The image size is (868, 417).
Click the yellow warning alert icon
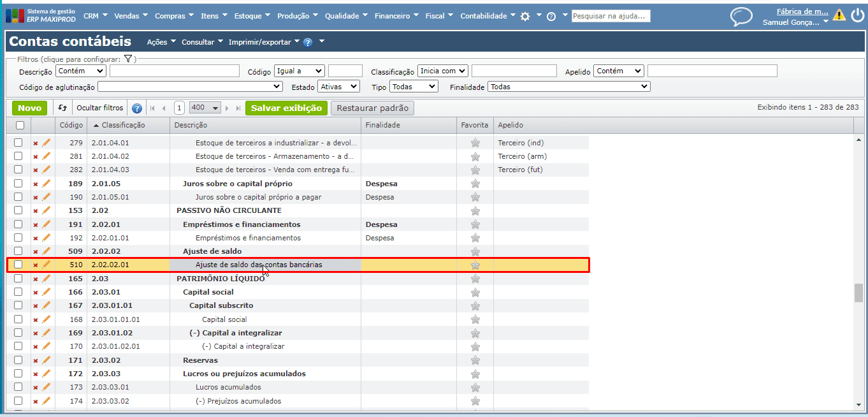(839, 15)
